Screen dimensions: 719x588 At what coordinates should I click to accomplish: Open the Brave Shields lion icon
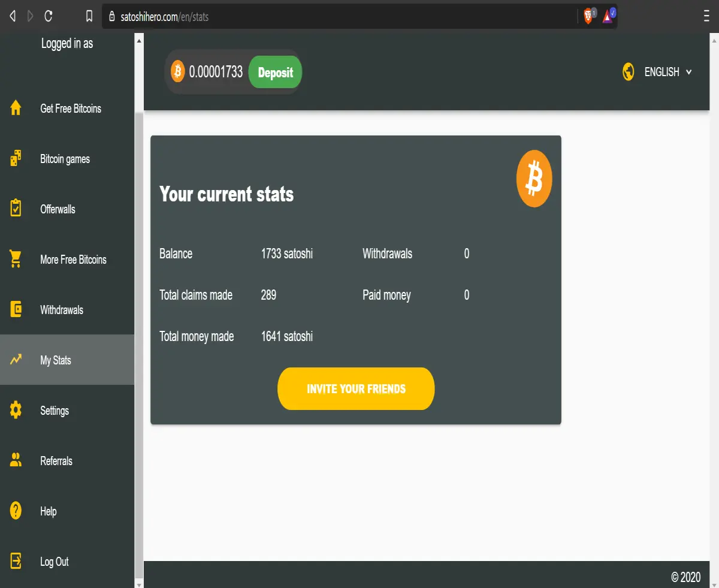[589, 16]
